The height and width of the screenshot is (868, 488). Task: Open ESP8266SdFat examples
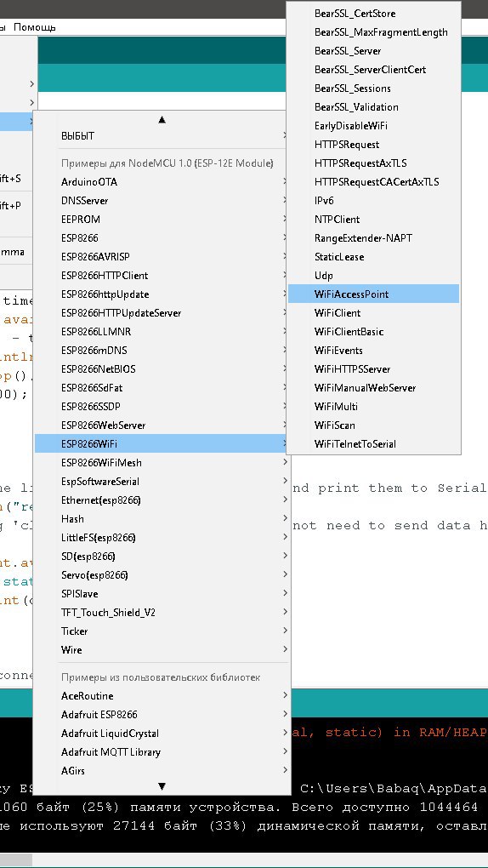[162, 388]
